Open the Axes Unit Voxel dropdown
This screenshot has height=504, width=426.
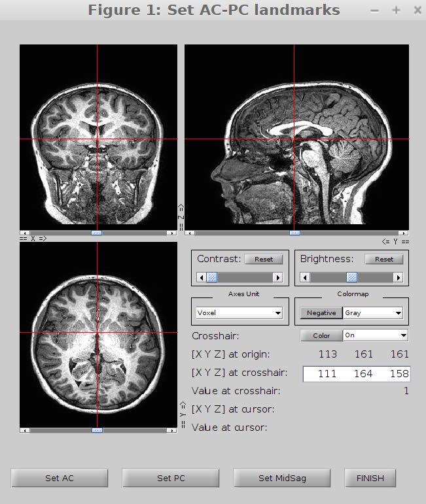[239, 313]
